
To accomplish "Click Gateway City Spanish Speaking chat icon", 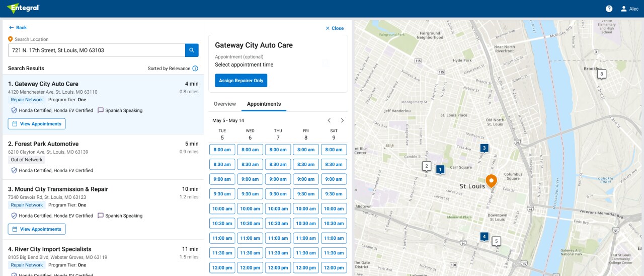I will tap(101, 110).
